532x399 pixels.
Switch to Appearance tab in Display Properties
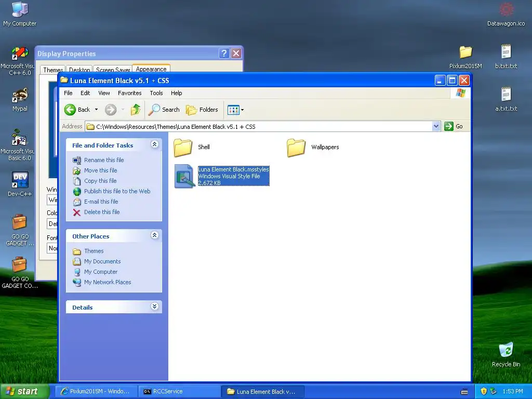[x=151, y=69]
